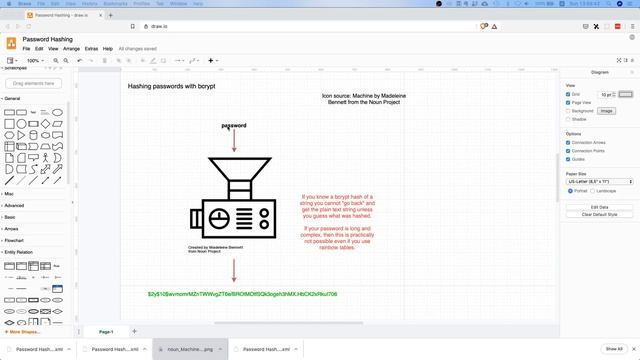The image size is (640, 360).
Task: Click the bookmark icon in address bar
Action: (133, 26)
